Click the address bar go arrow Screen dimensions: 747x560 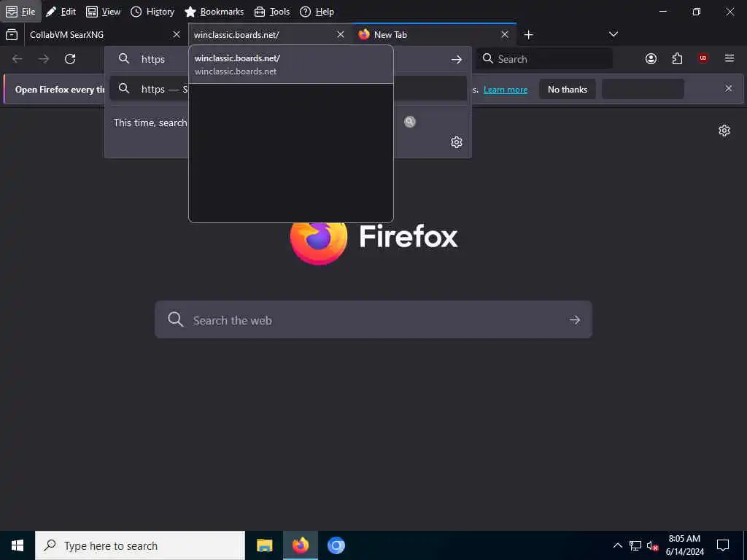pos(457,59)
